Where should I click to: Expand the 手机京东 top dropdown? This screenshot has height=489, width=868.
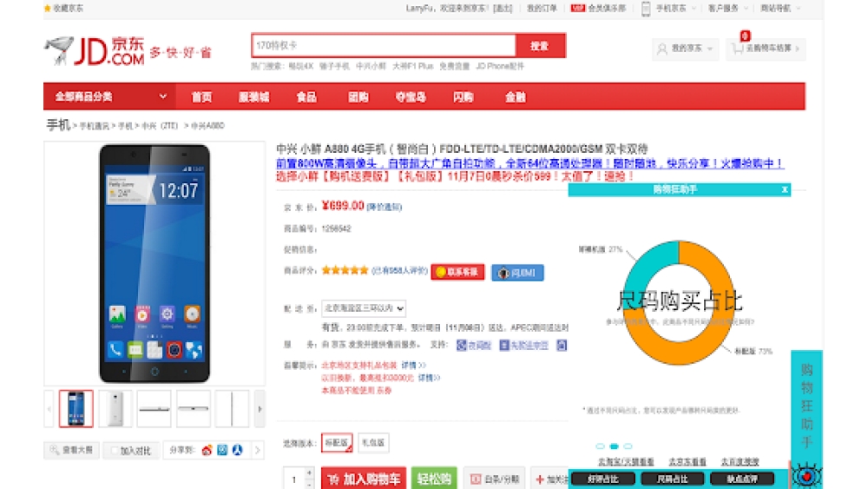694,9
